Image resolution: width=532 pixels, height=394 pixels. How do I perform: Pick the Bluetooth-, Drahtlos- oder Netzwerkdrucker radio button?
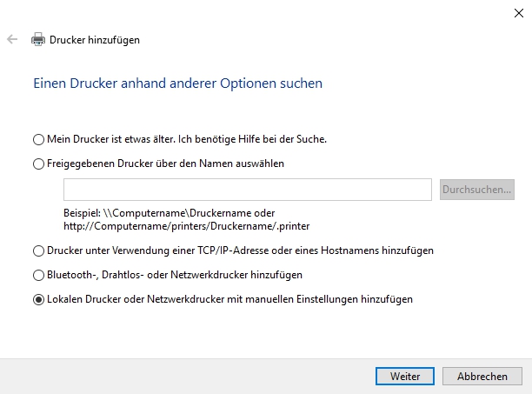click(37, 276)
